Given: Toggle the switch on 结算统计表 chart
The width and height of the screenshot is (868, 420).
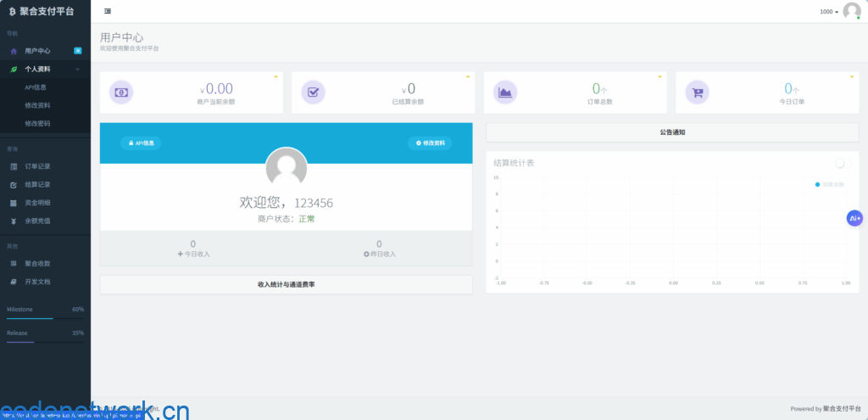Looking at the screenshot, I should click(842, 163).
